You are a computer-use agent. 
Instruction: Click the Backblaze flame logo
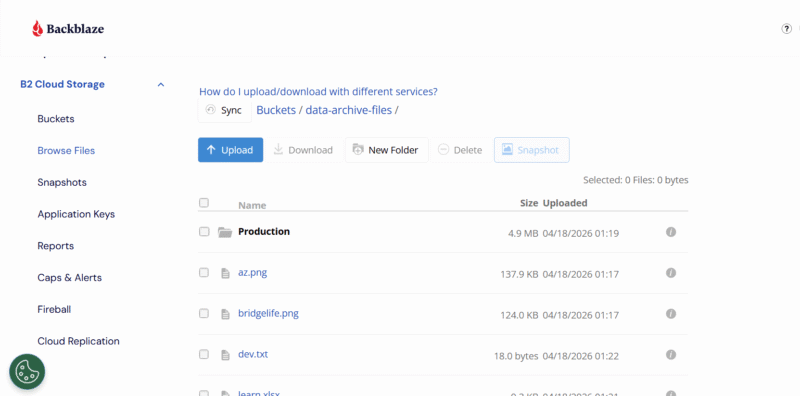point(37,29)
